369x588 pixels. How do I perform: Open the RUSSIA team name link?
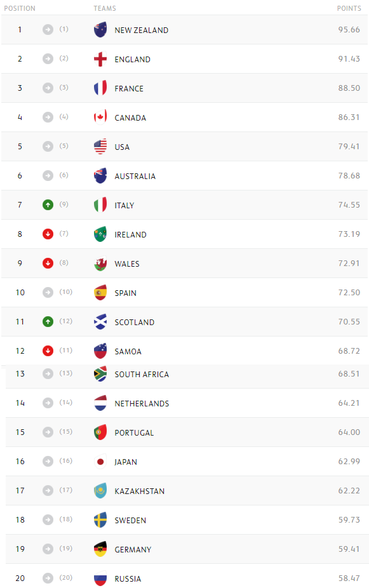tap(128, 578)
